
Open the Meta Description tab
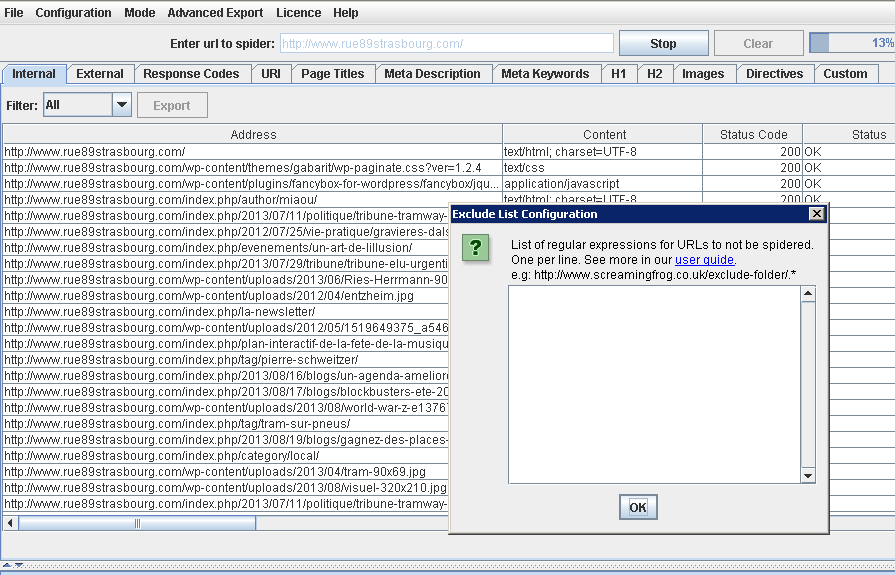432,74
